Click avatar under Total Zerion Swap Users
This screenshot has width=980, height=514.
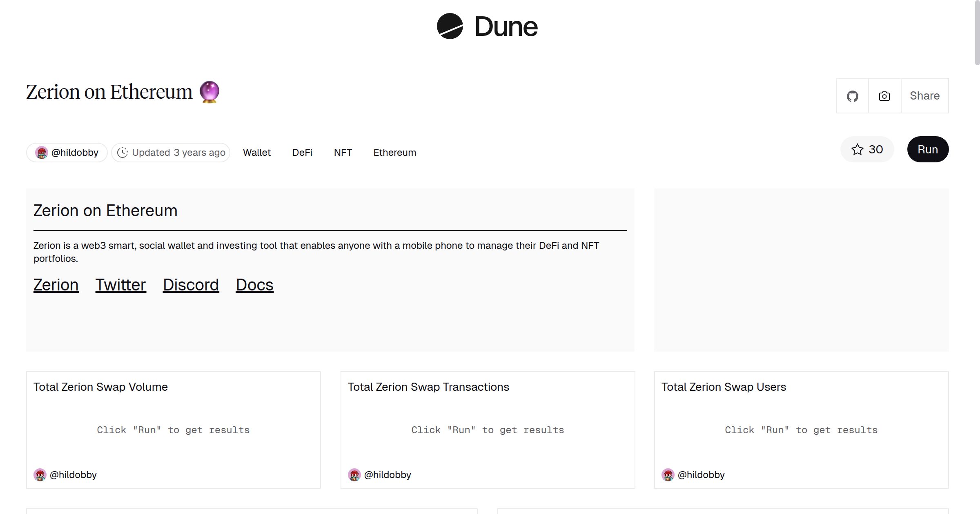coord(668,475)
